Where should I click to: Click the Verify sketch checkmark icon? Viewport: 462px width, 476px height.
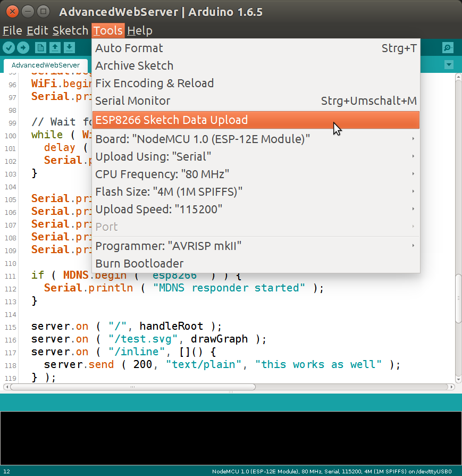(x=9, y=48)
